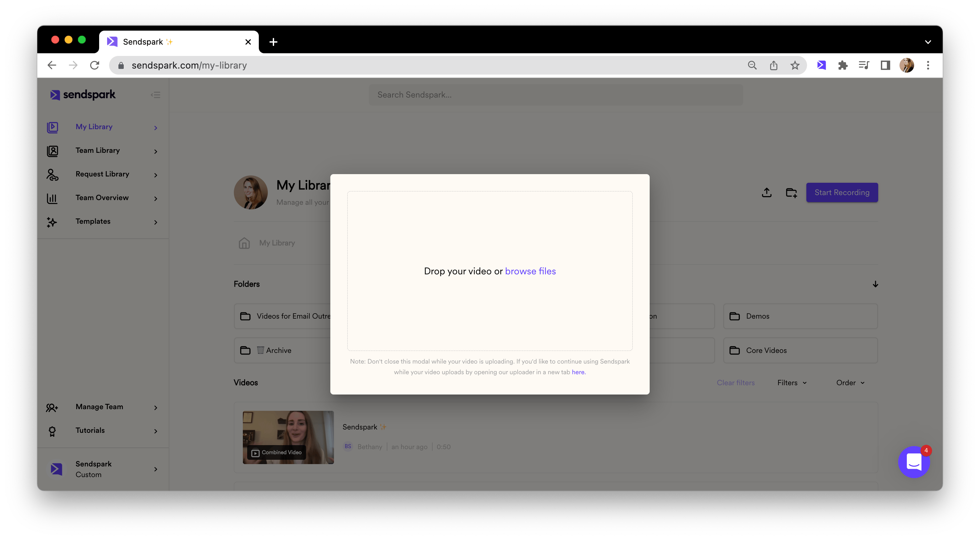980x540 pixels.
Task: Open Team Overview in the sidebar
Action: click(102, 198)
